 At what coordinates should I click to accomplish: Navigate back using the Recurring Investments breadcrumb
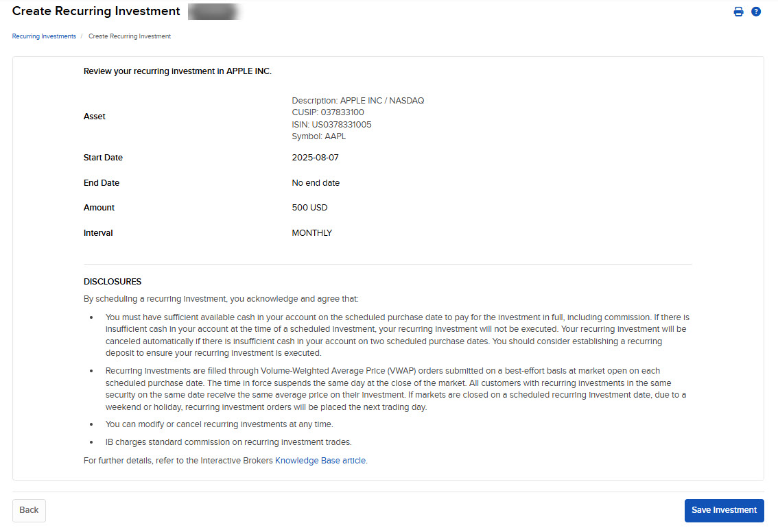(x=43, y=36)
